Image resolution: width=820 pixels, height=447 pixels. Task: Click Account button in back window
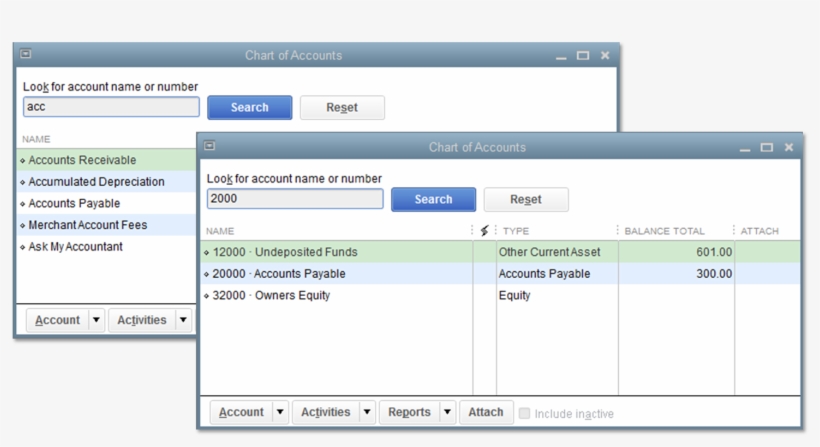click(58, 320)
